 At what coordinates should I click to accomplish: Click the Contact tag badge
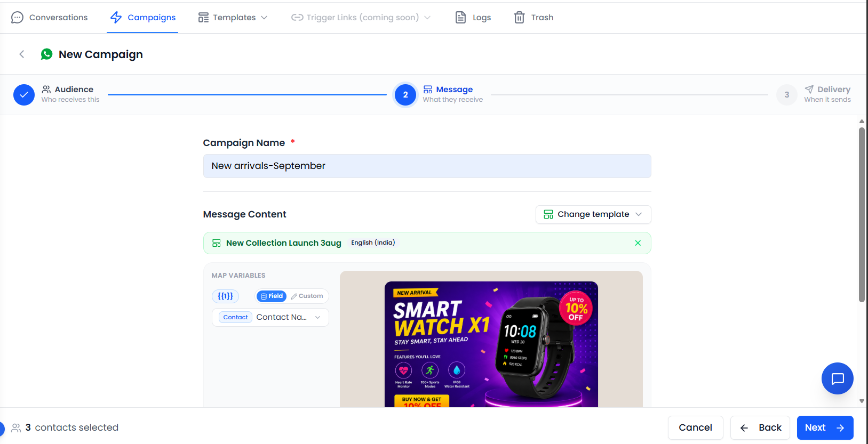(235, 317)
